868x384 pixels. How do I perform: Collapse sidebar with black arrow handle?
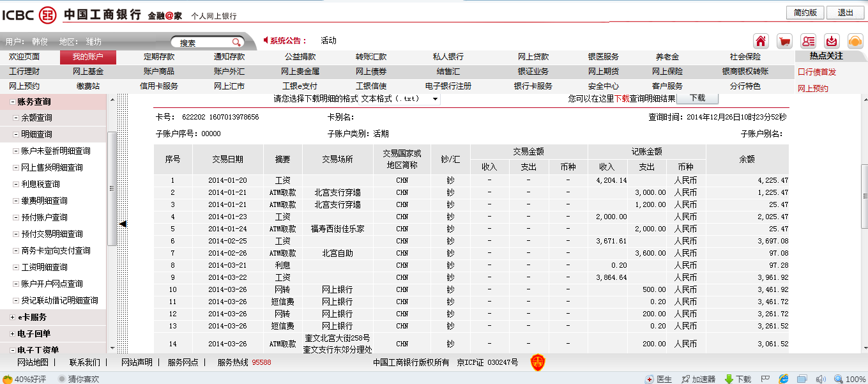tap(123, 224)
